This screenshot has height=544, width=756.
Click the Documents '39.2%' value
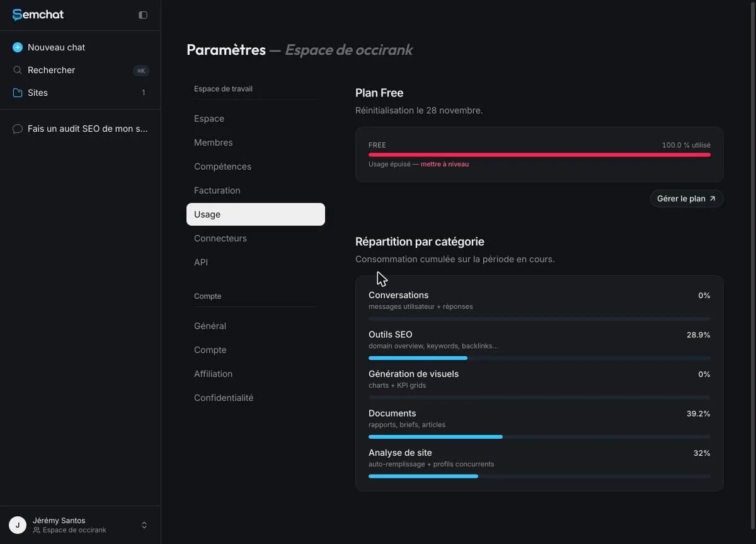pyautogui.click(x=698, y=414)
